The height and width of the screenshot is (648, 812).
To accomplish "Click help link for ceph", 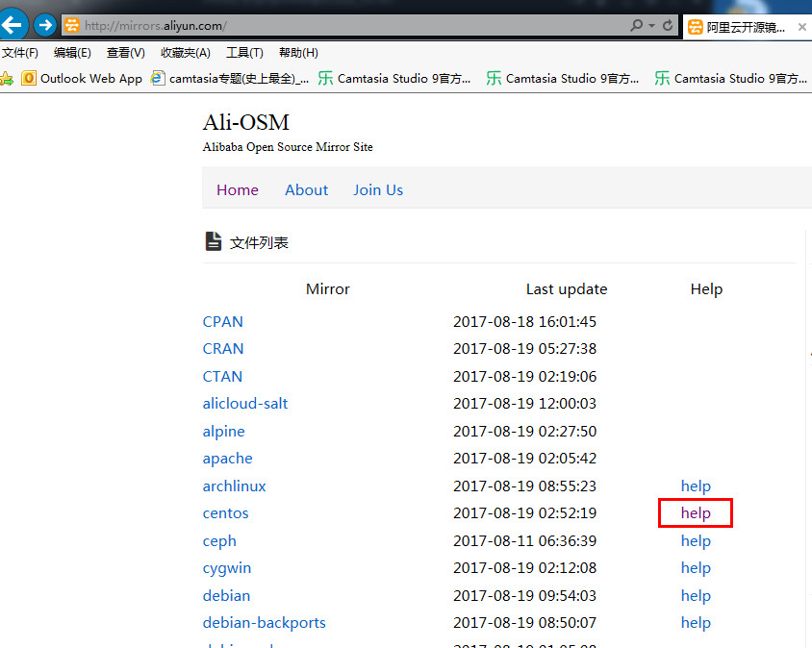I will pos(696,541).
